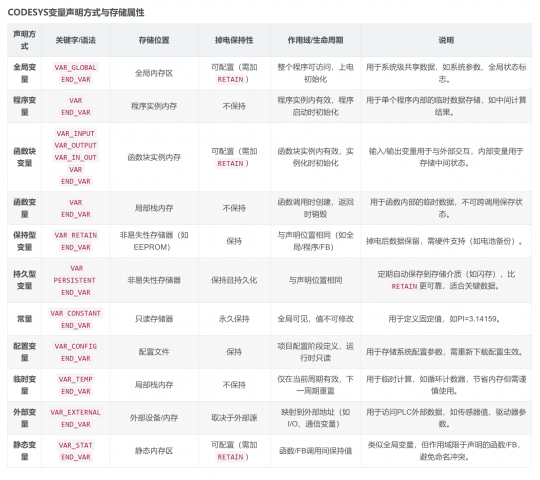Click the VAR_TEMP code tag
This screenshot has height=480, width=540.
click(75, 379)
